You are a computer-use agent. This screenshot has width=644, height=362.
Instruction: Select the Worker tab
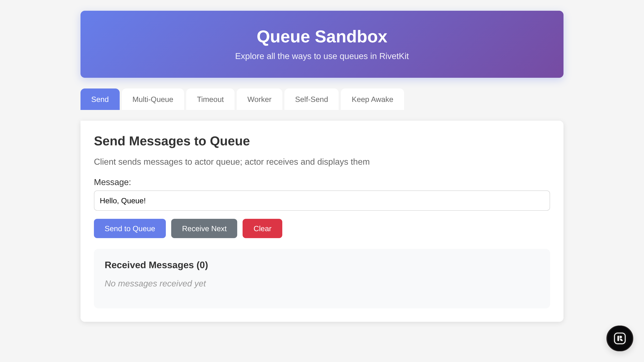[259, 99]
